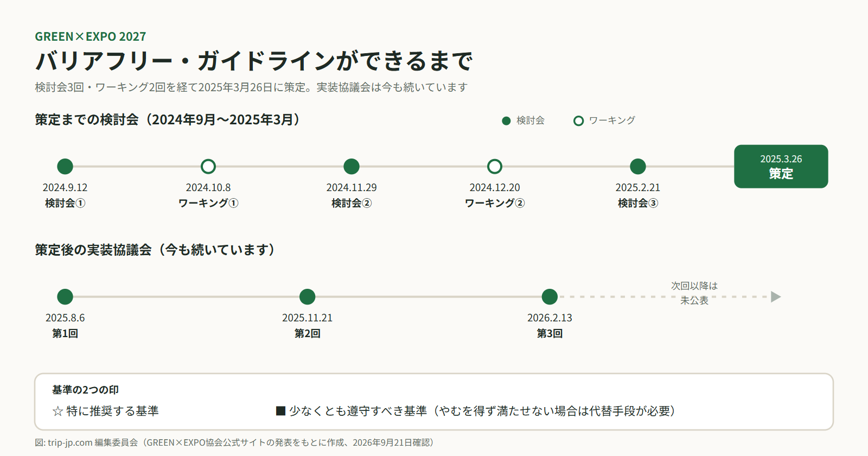Screen dimensions: 868x456
Task: Select the 2024.11.29 検討会② timeline dot
Action: 352,167
